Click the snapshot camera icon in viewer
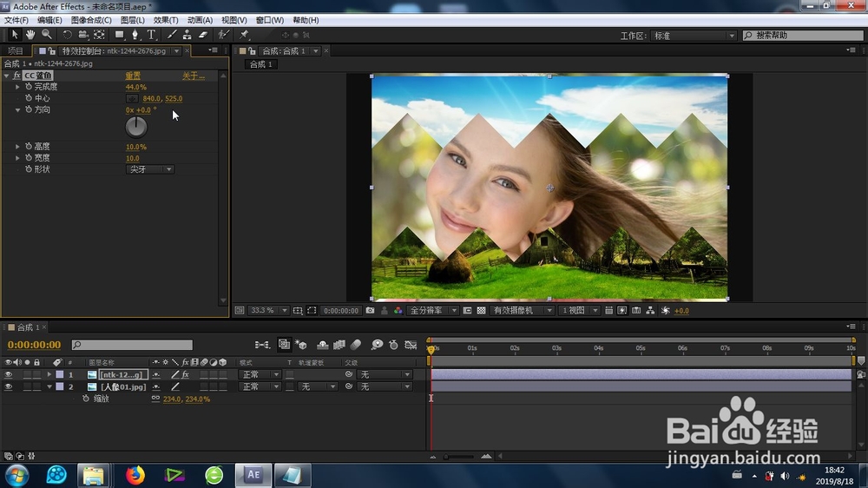This screenshot has height=488, width=868. tap(371, 310)
